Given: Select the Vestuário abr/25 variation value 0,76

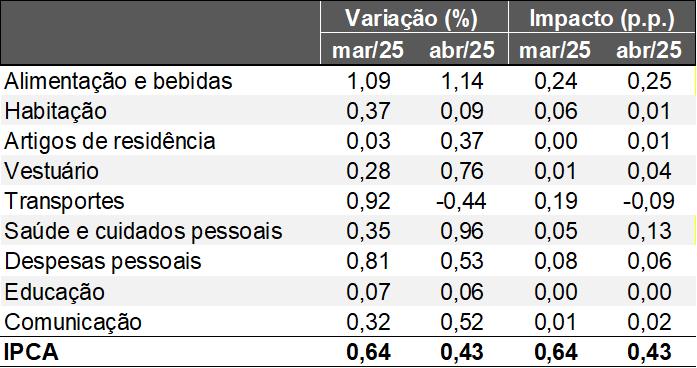Looking at the screenshot, I should pyautogui.click(x=461, y=171).
